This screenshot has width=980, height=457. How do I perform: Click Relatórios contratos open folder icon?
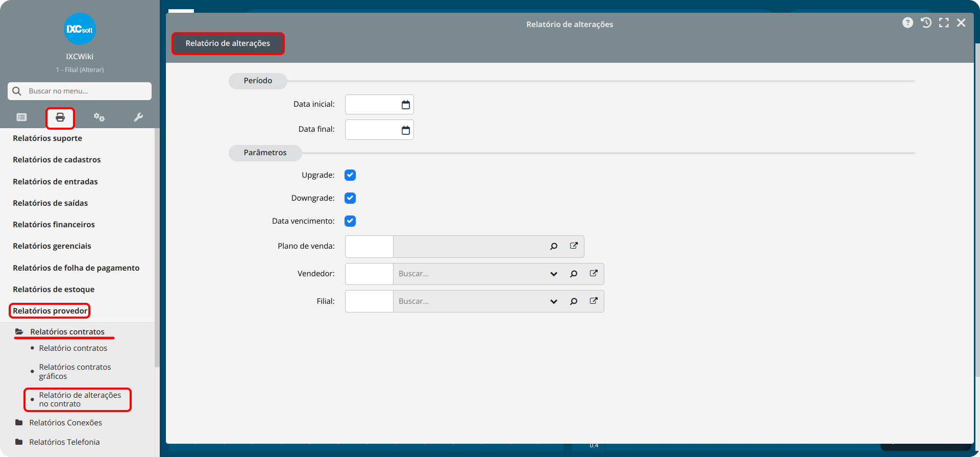[x=19, y=332]
